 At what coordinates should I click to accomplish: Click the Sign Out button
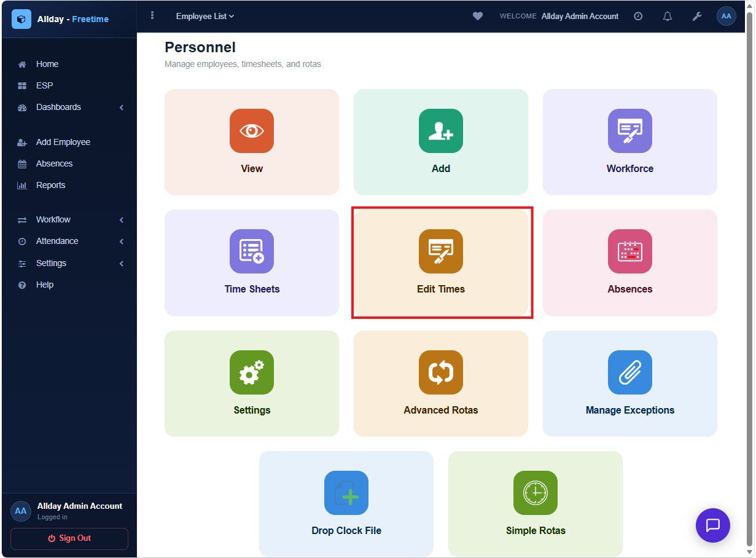pyautogui.click(x=69, y=538)
